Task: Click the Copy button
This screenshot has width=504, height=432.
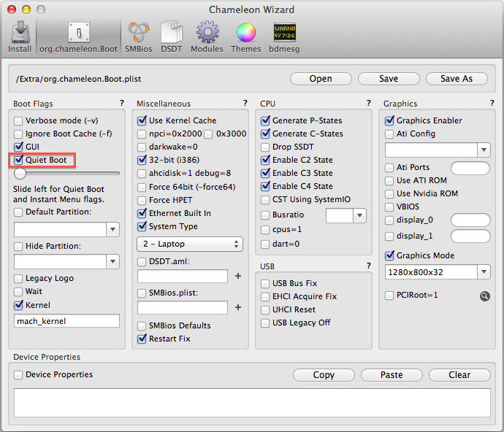Action: coord(324,375)
